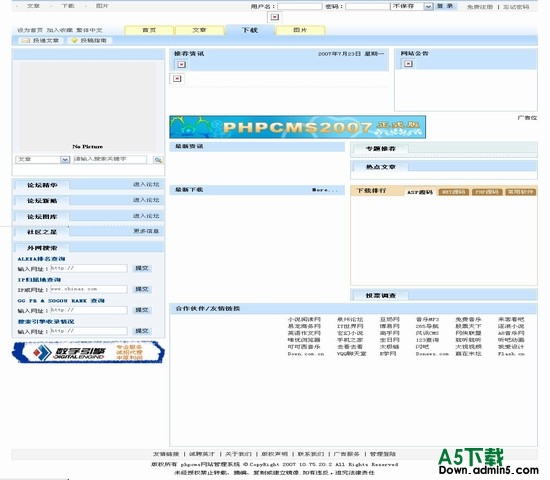Viewport: 550px width, 480px height.
Task: Open the Down.com.cn friend link
Action: (x=306, y=354)
